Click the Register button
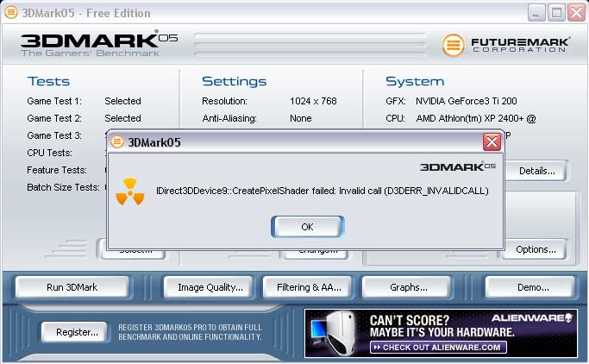589x364 pixels. tap(77, 332)
